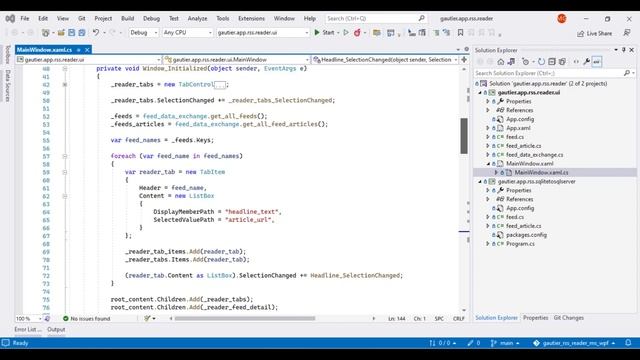This screenshot has width=640, height=360.
Task: Open the Debug configuration dropdown
Action: (144, 33)
